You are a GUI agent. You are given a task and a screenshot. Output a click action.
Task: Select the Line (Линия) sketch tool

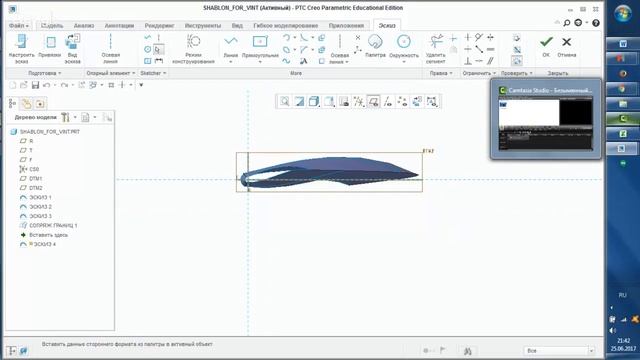click(231, 46)
